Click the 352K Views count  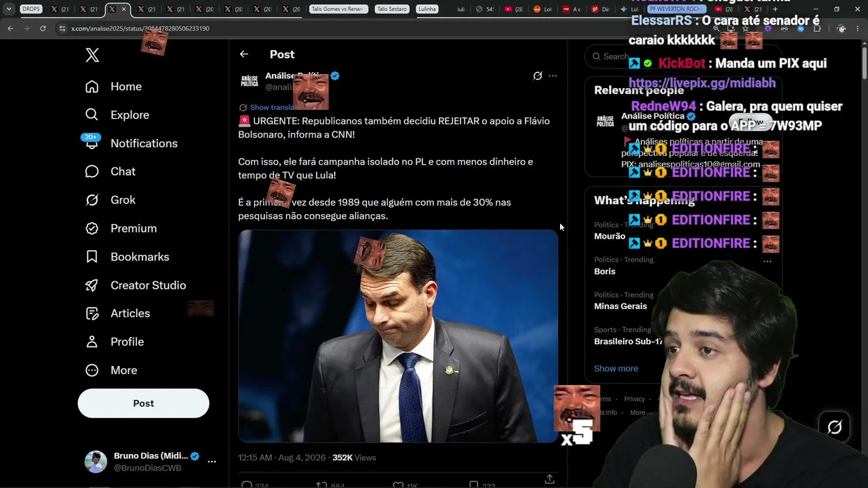pyautogui.click(x=354, y=458)
